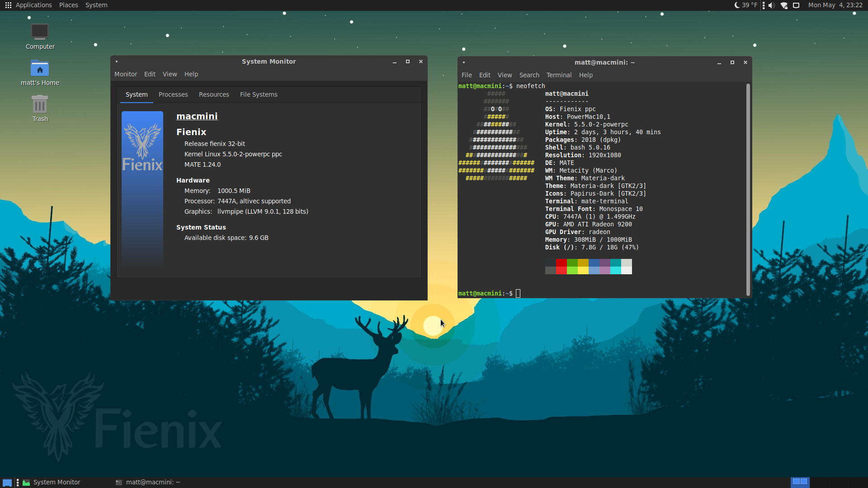Image resolution: width=868 pixels, height=488 pixels.
Task: Open the Wi-Fi network tray icon
Action: 784,5
